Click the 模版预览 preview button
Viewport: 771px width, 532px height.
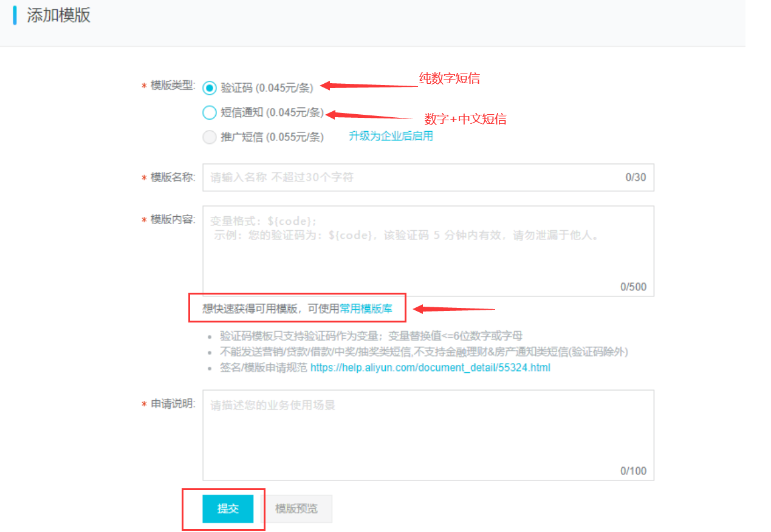pos(298,508)
